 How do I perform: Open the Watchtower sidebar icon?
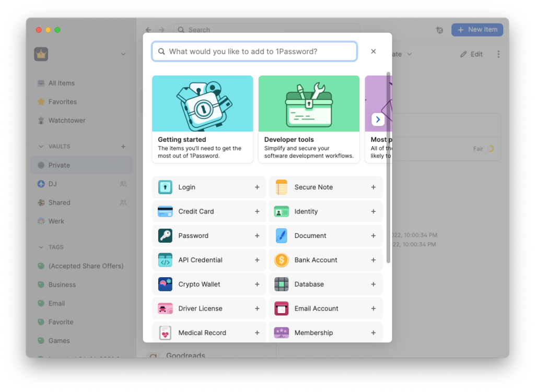[40, 120]
